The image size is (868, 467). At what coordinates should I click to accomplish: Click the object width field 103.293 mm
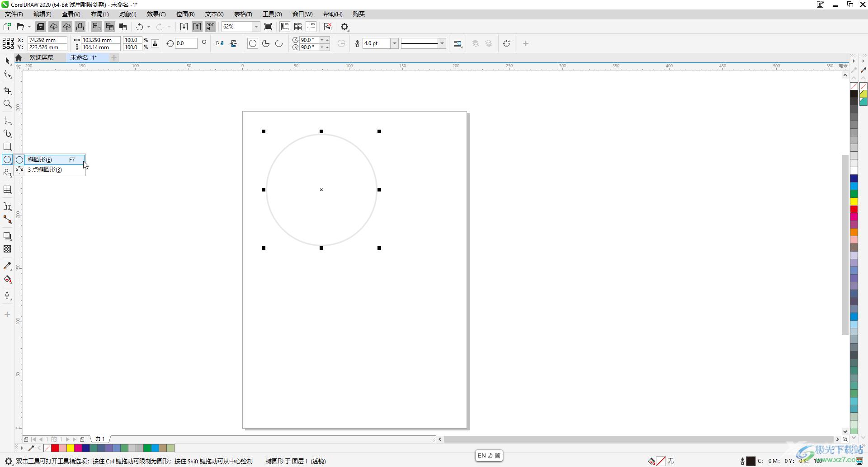pos(101,40)
